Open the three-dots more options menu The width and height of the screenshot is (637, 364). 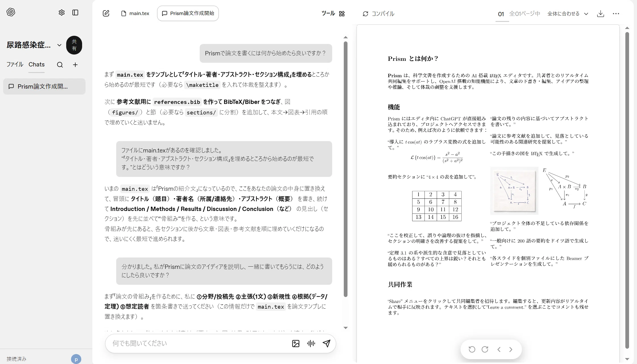pyautogui.click(x=616, y=14)
